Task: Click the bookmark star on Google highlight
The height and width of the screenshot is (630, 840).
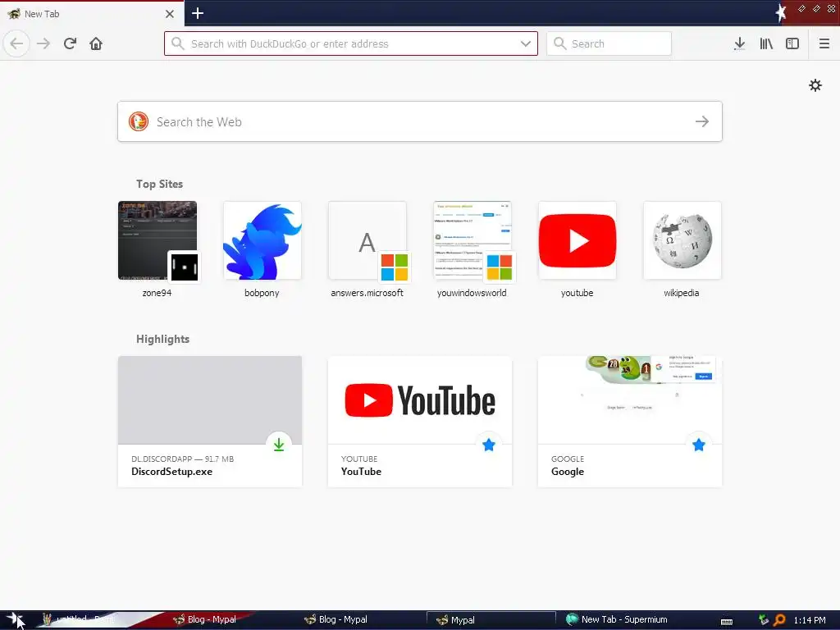Action: (x=699, y=445)
